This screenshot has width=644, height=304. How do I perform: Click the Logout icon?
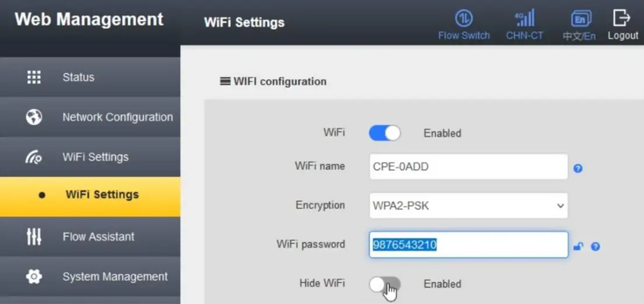(622, 19)
